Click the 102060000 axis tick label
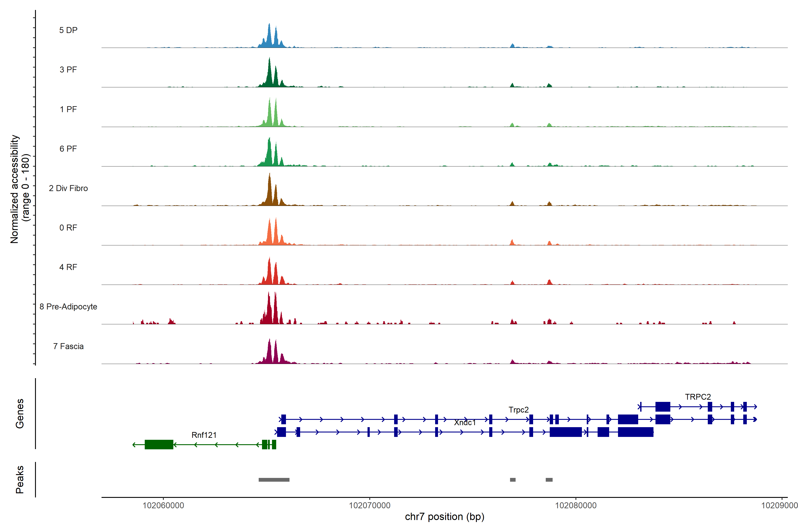Image resolution: width=798 pixels, height=532 pixels. coord(163,506)
